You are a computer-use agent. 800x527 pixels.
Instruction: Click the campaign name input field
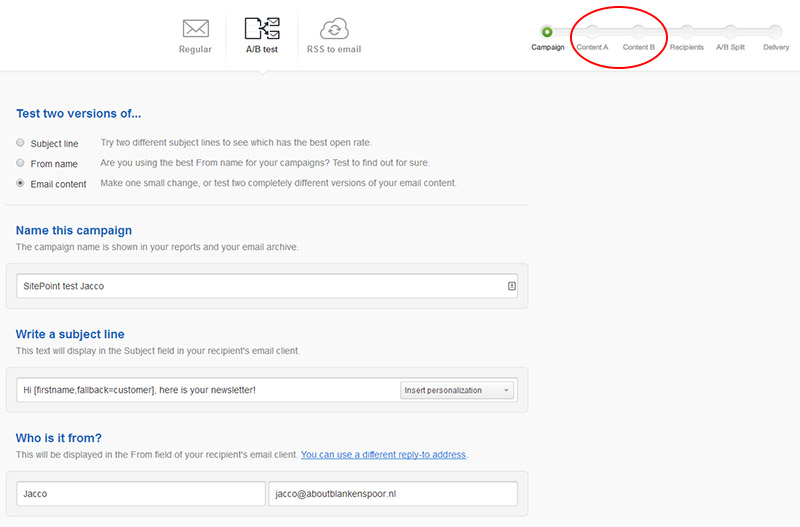(x=267, y=286)
